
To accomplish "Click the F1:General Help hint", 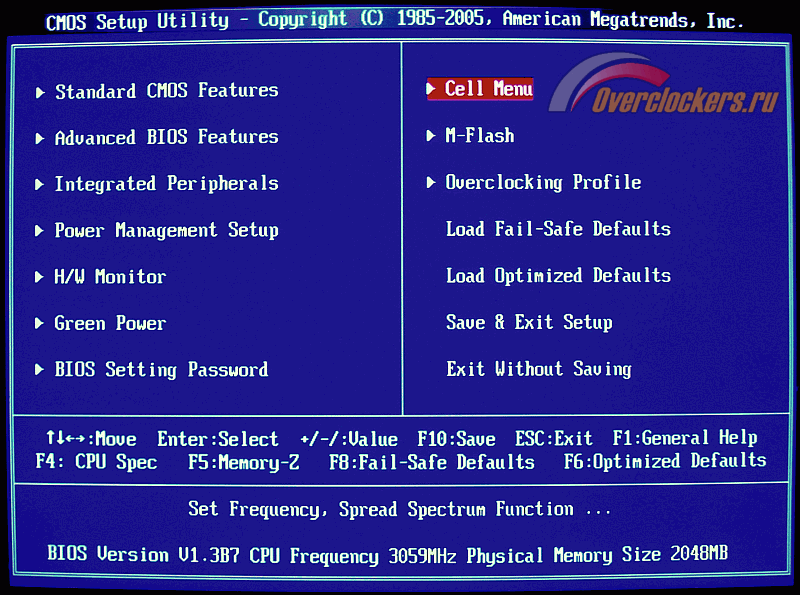I will (685, 437).
